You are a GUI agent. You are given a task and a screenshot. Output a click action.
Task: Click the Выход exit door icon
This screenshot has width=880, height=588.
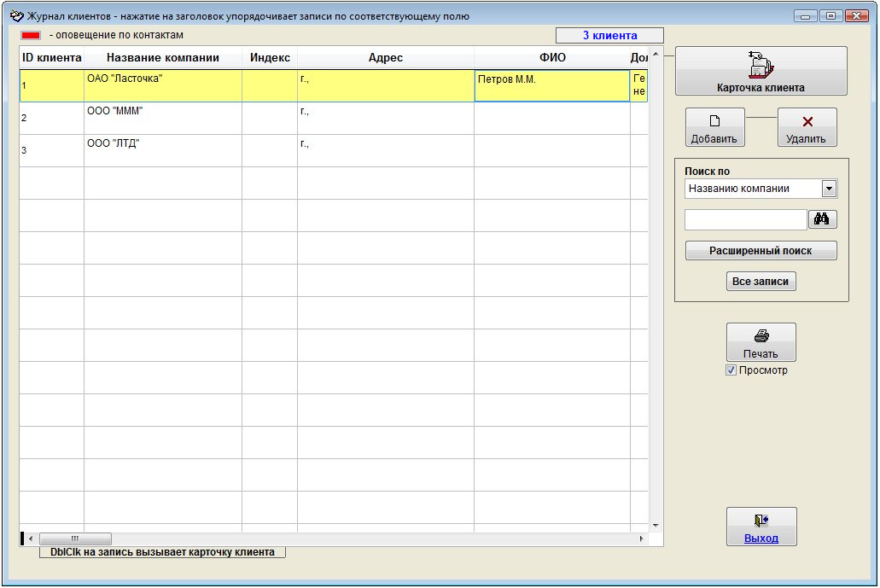(761, 521)
